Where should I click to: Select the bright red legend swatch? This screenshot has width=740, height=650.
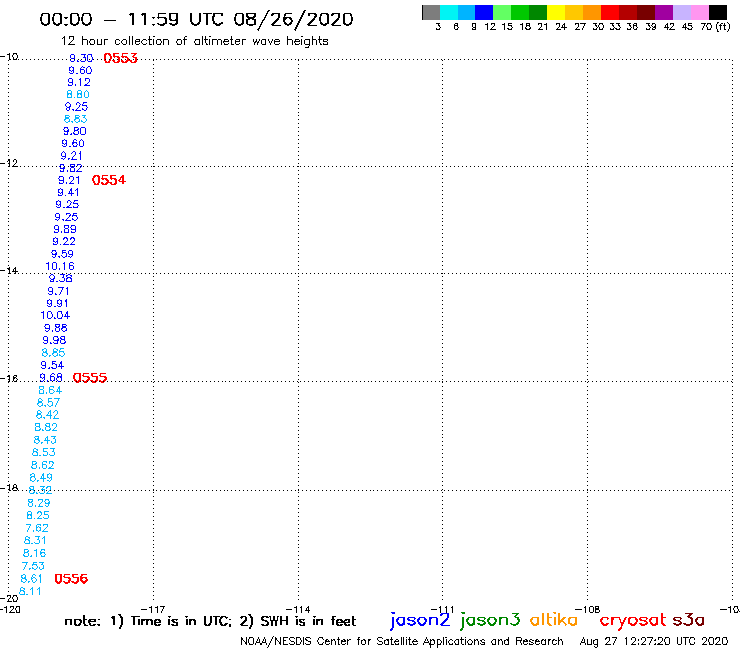click(610, 12)
